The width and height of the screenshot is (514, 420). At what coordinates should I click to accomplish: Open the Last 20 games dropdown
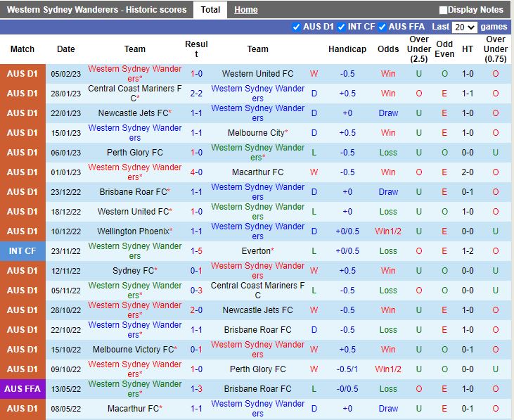tap(464, 27)
